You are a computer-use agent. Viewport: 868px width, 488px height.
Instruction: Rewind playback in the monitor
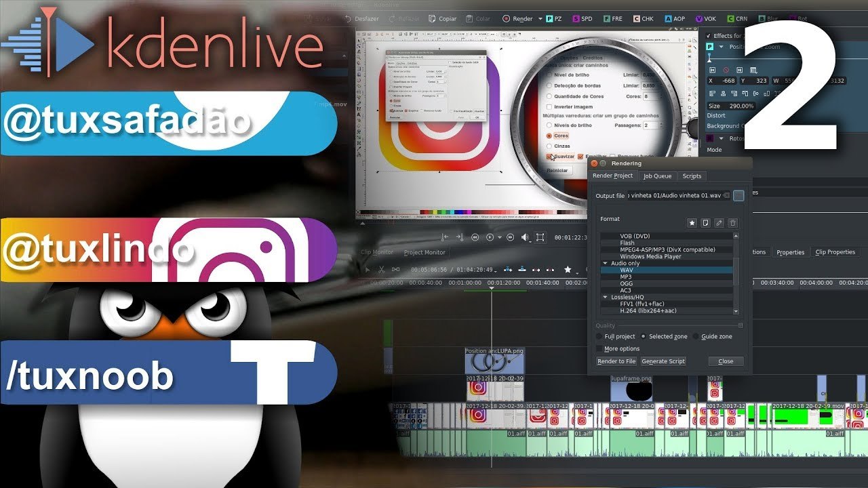(475, 237)
